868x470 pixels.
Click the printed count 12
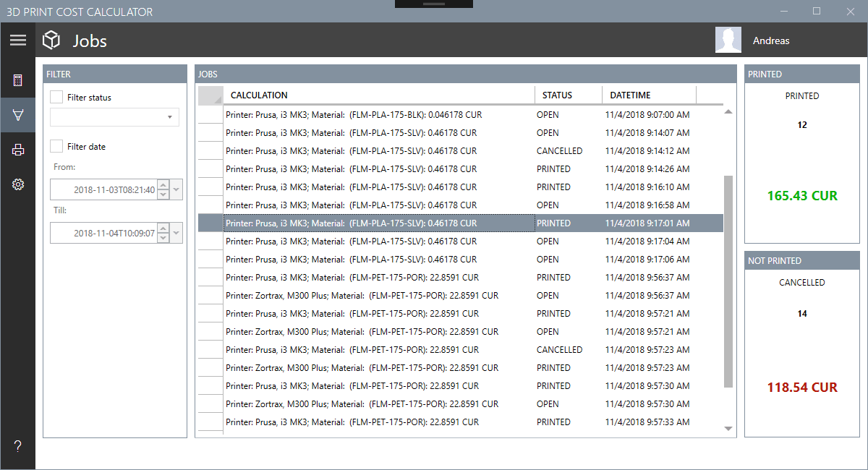click(802, 125)
